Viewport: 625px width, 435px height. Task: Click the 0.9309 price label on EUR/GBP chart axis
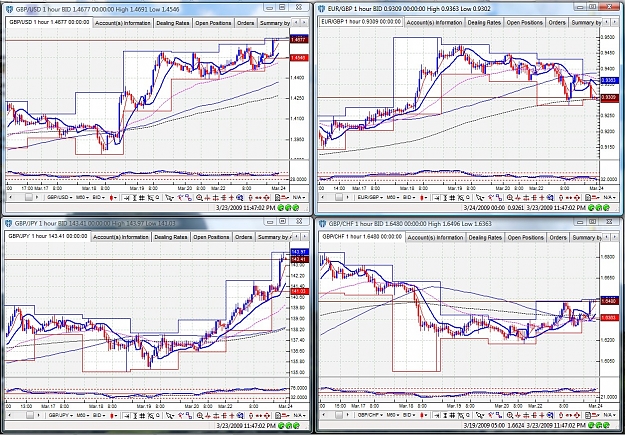pyautogui.click(x=609, y=97)
